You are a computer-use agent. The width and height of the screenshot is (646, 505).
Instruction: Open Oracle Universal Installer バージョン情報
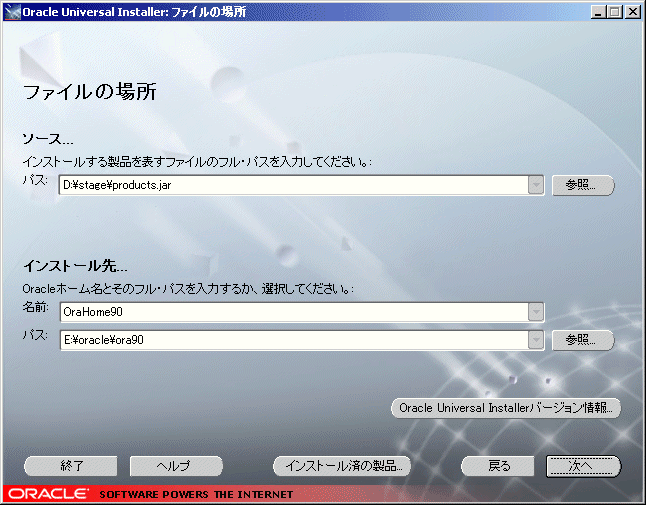click(x=506, y=408)
